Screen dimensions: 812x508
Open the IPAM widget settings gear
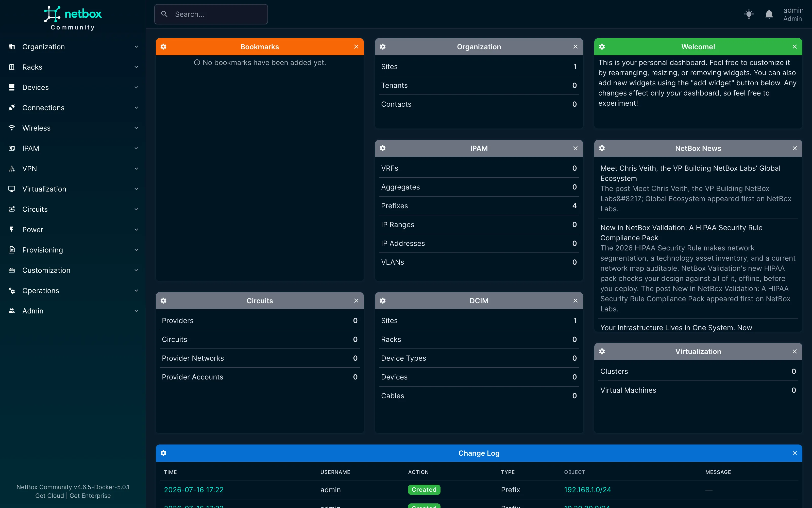382,148
